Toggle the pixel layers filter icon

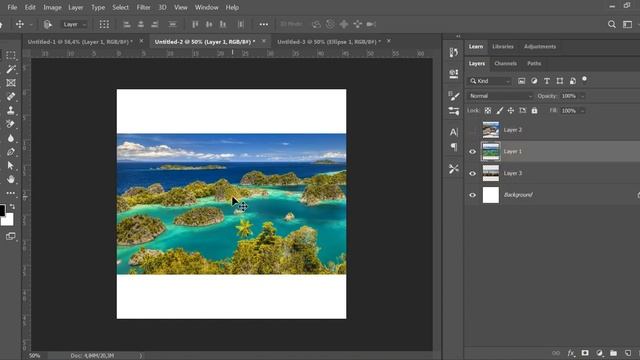point(521,81)
